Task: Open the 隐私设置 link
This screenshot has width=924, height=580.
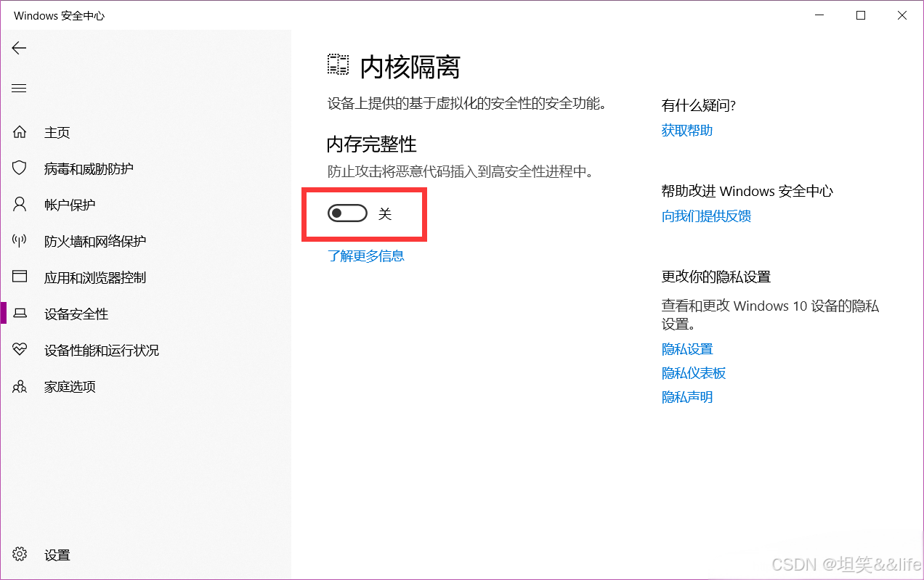Action: pos(687,349)
